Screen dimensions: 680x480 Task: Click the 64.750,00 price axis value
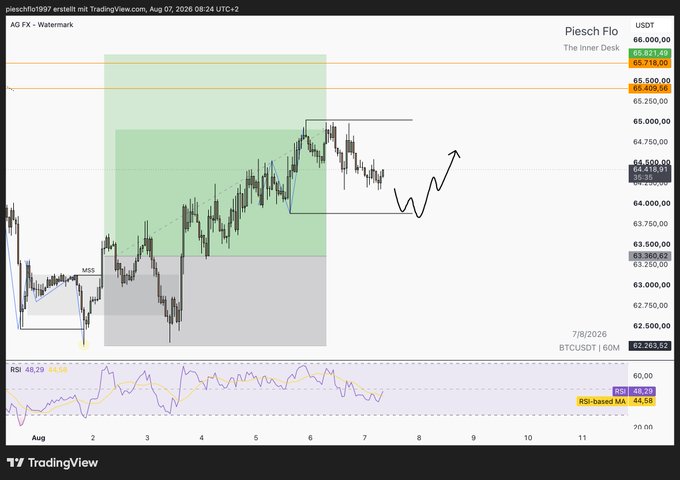coord(651,142)
